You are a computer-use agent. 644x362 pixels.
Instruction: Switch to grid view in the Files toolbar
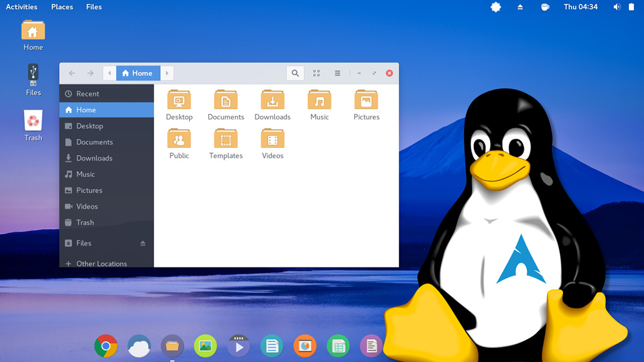point(316,73)
